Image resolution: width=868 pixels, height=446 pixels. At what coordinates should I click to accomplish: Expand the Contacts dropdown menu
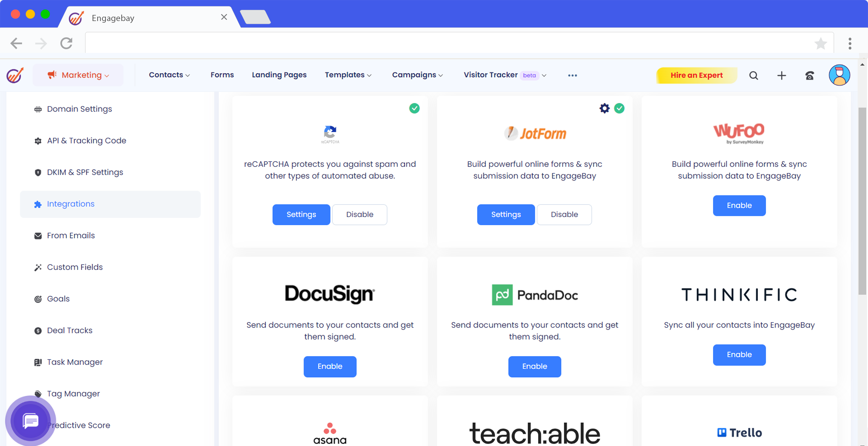click(169, 75)
